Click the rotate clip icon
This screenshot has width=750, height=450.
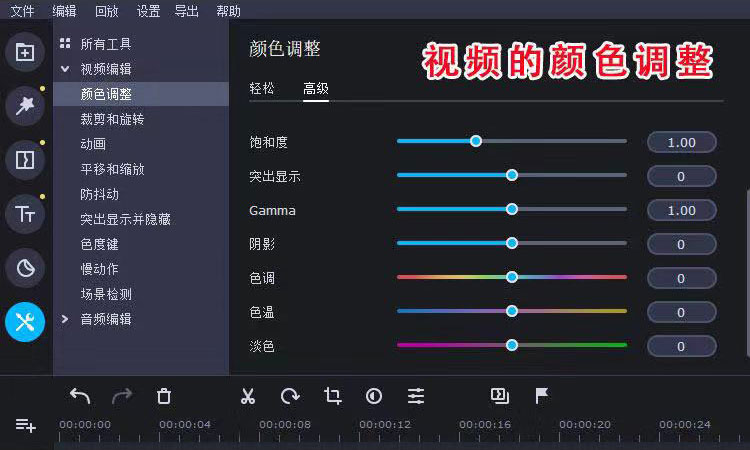point(290,396)
